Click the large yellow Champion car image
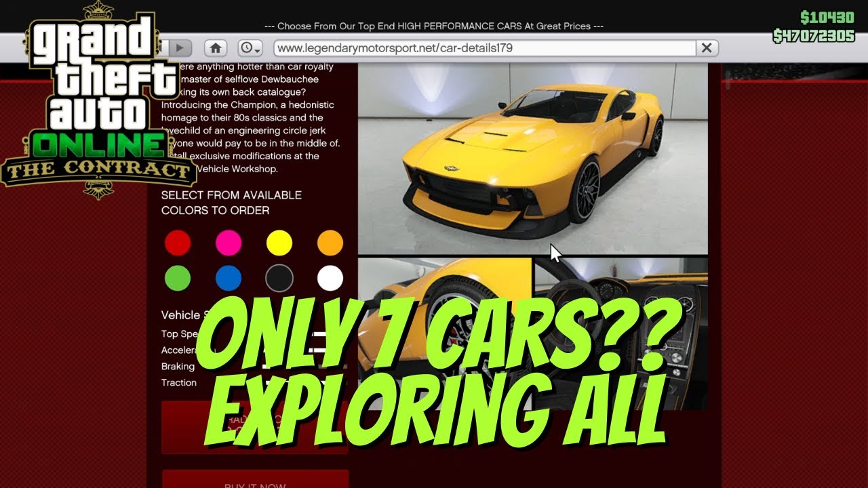This screenshot has height=488, width=868. click(x=533, y=159)
